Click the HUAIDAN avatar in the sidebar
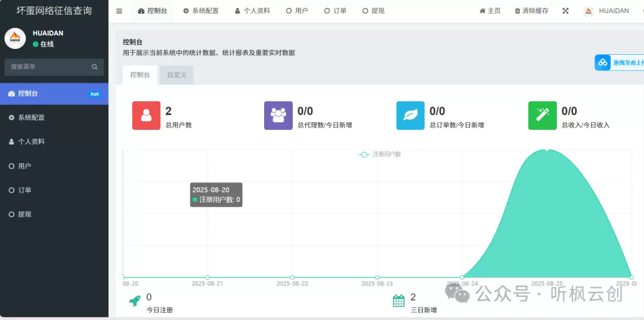The height and width of the screenshot is (320, 644). click(15, 39)
